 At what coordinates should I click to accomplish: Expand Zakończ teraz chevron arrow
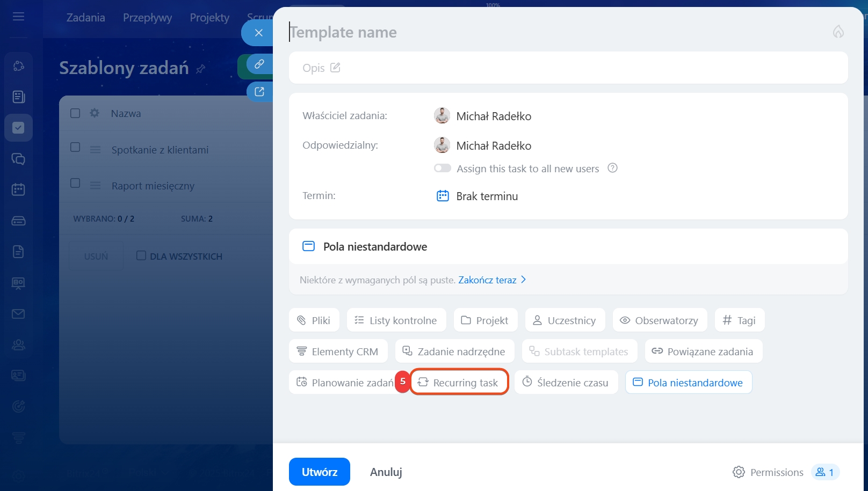click(524, 280)
